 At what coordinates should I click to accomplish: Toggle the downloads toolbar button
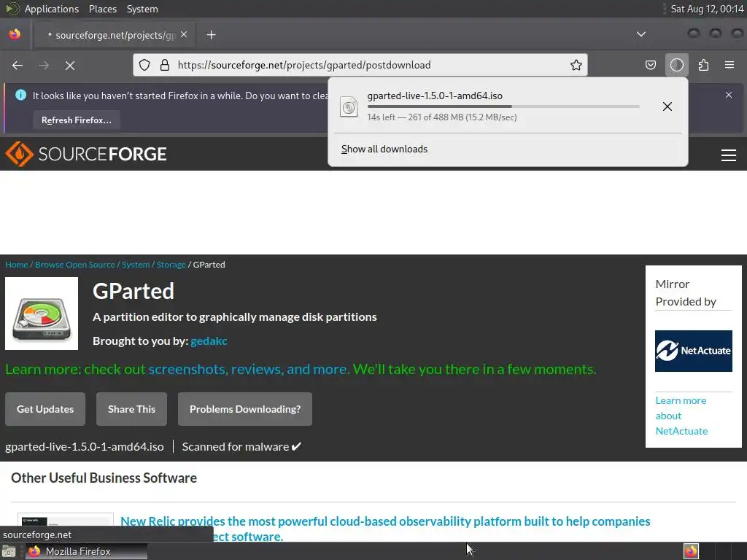[676, 65]
